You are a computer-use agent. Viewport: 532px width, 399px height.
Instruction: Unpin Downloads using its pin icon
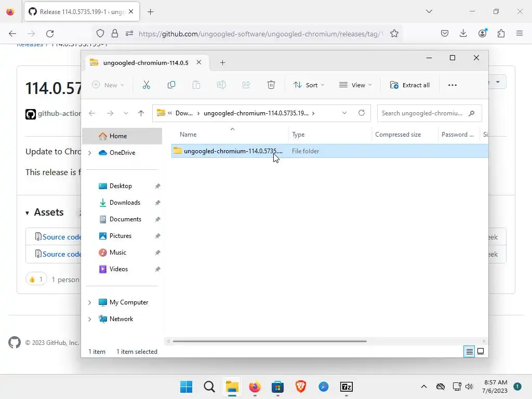(157, 203)
